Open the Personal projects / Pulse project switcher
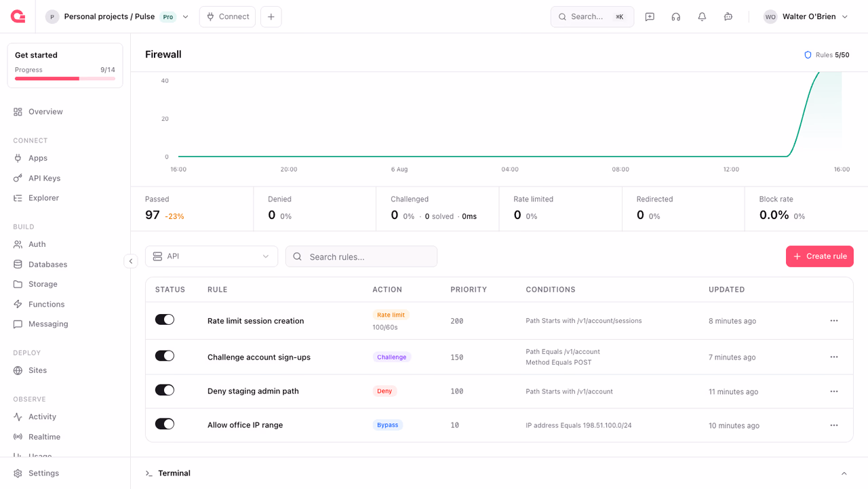 pyautogui.click(x=117, y=17)
